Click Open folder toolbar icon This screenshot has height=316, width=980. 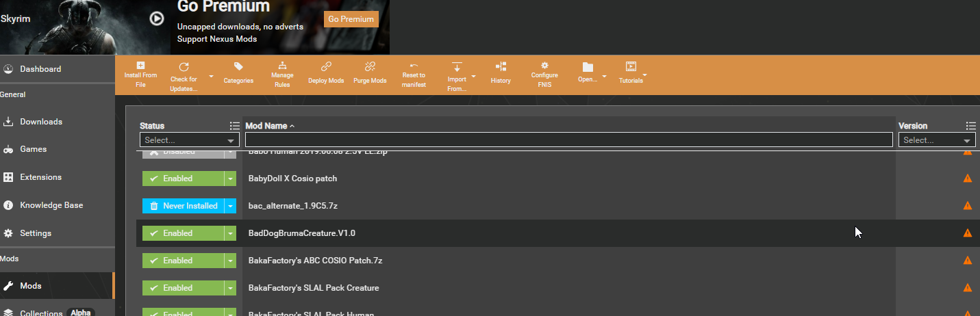(588, 66)
